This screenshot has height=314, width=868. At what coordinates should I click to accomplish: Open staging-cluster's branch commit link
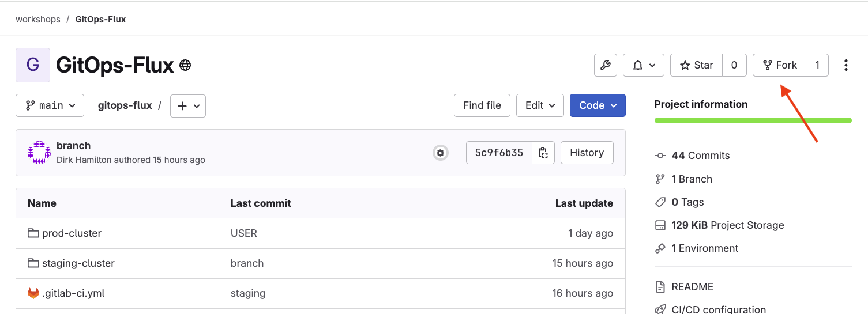(x=247, y=263)
